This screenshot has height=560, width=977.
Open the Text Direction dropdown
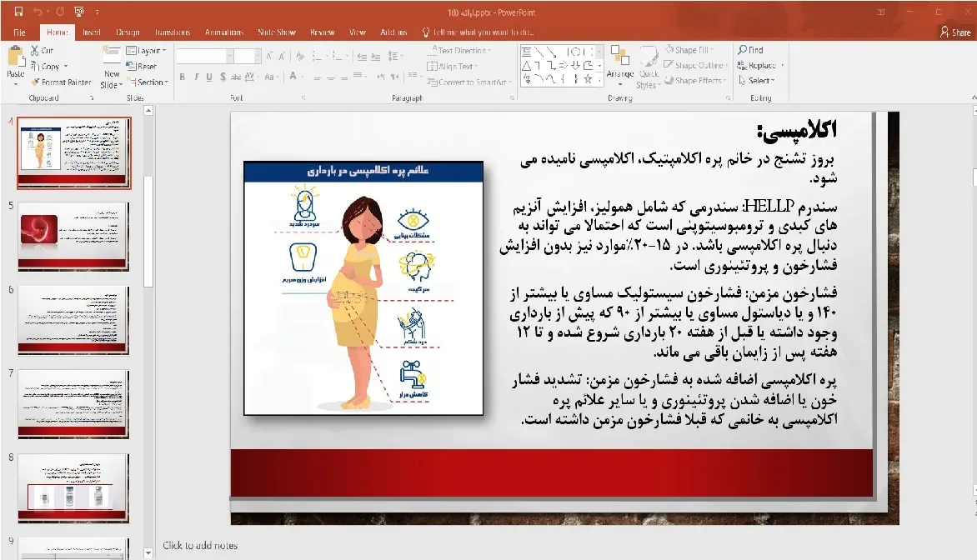pyautogui.click(x=460, y=51)
